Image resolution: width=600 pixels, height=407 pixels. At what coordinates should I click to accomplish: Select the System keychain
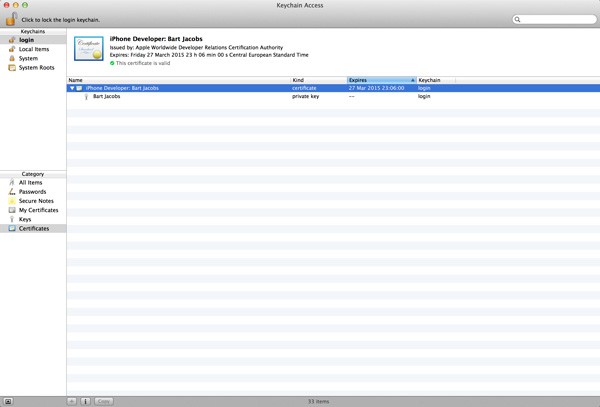[x=33, y=58]
